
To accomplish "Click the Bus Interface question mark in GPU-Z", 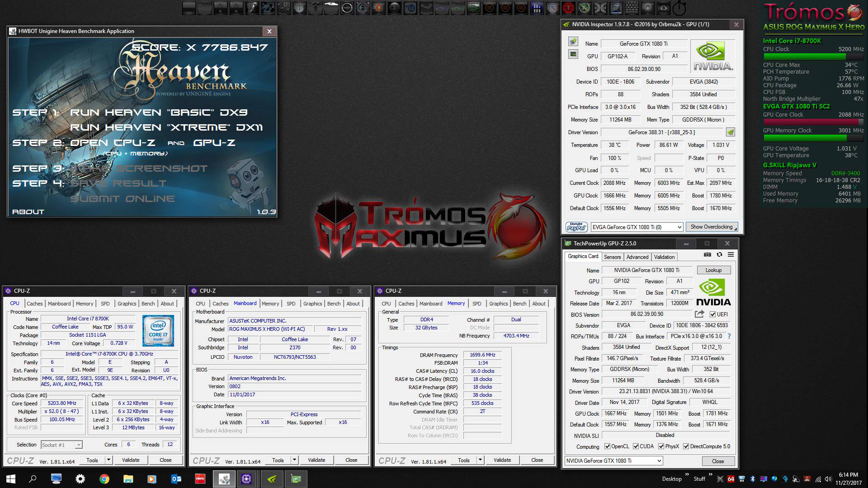I will pos(729,336).
